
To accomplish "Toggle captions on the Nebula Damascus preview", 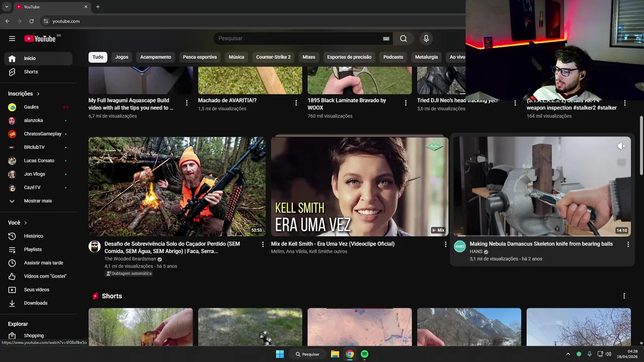I will click(621, 162).
